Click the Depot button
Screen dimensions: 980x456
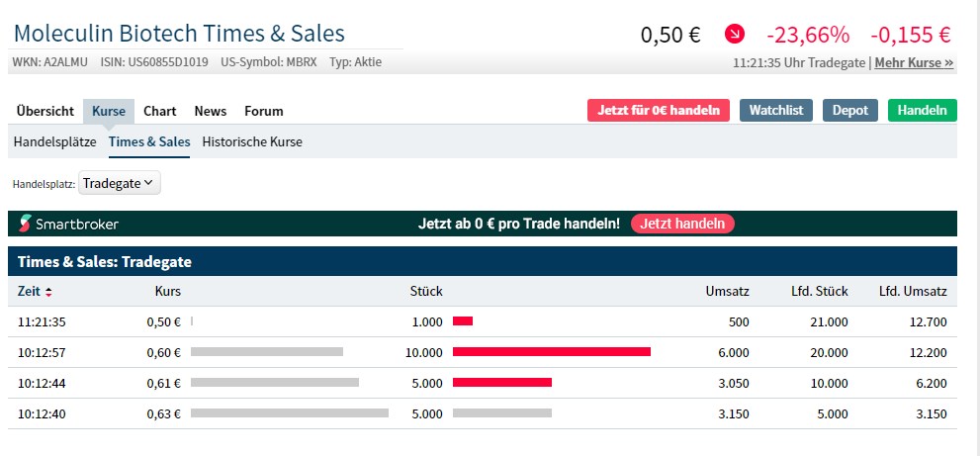849,110
